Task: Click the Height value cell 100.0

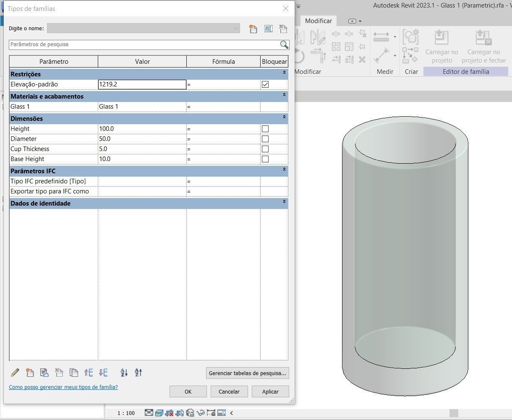Action: click(x=142, y=129)
